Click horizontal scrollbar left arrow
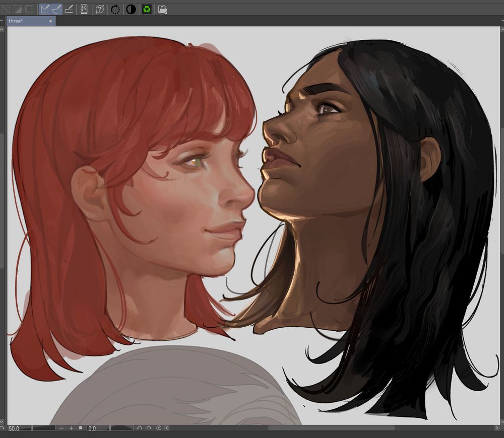The height and width of the screenshot is (438, 504). 167,428
